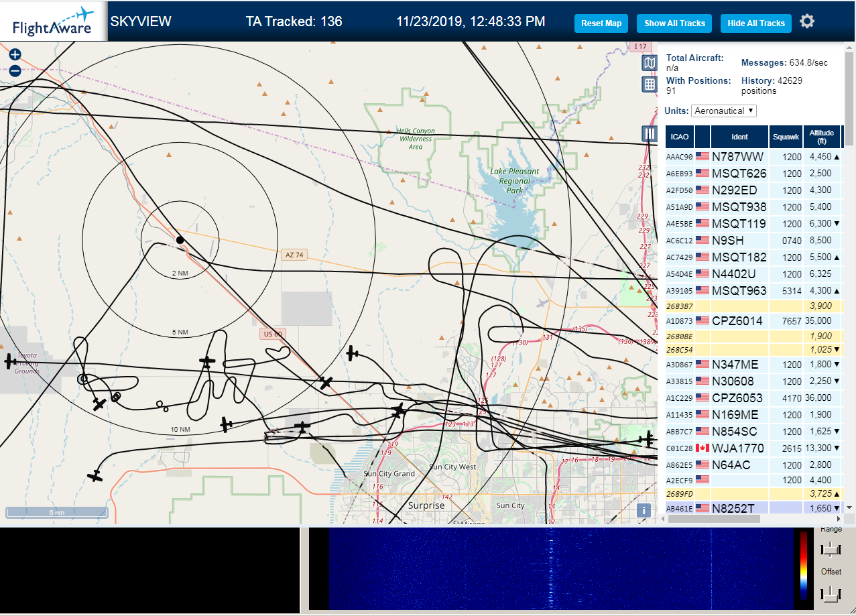Select aircraft icon beside Toyota Proving Grounds
Viewport: 856px width, 616px height.
(x=10, y=362)
